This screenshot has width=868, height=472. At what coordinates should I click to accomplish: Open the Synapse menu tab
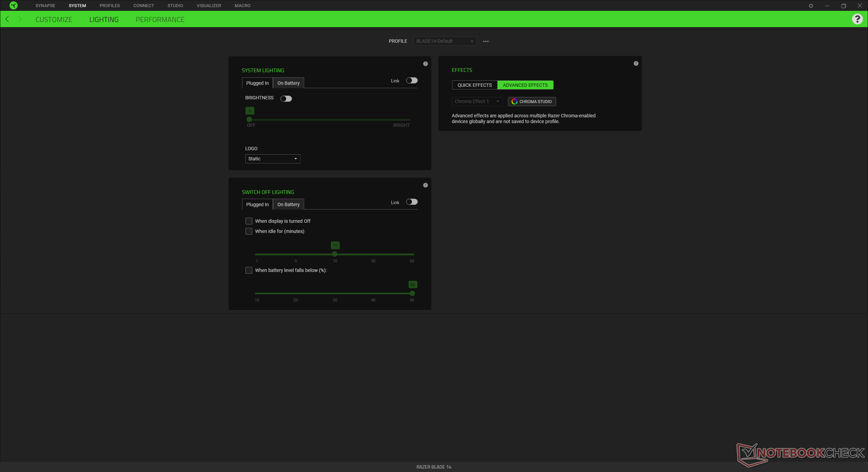pyautogui.click(x=45, y=6)
